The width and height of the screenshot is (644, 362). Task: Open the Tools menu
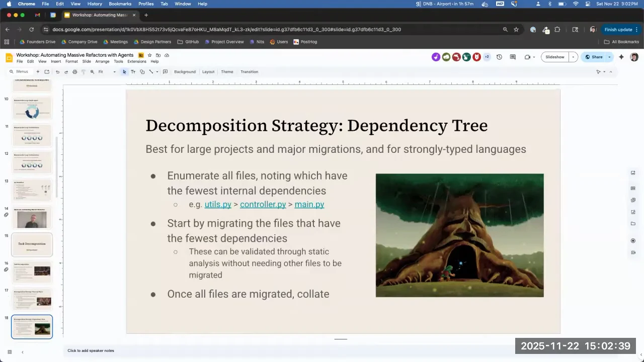point(118,61)
